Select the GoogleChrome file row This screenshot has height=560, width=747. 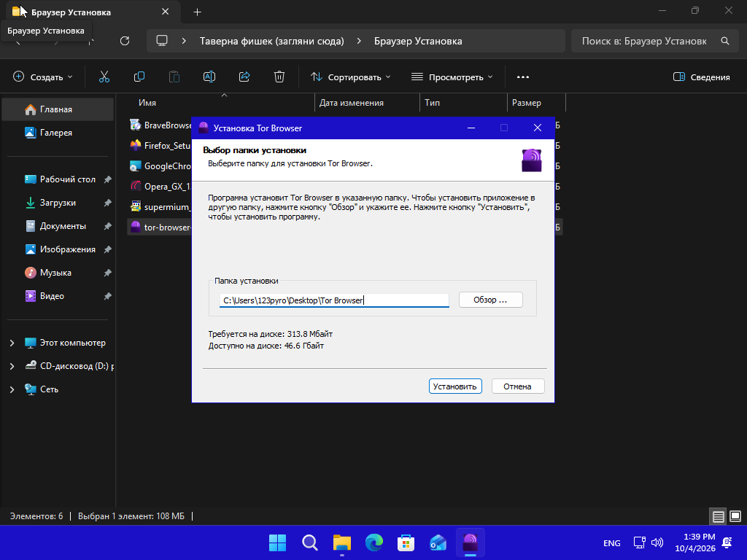tap(159, 166)
